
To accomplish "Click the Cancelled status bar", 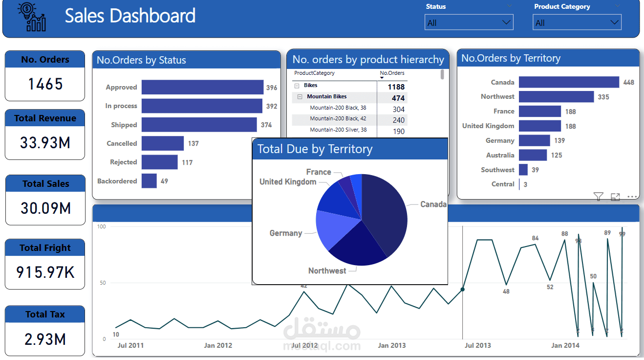I will pos(161,143).
